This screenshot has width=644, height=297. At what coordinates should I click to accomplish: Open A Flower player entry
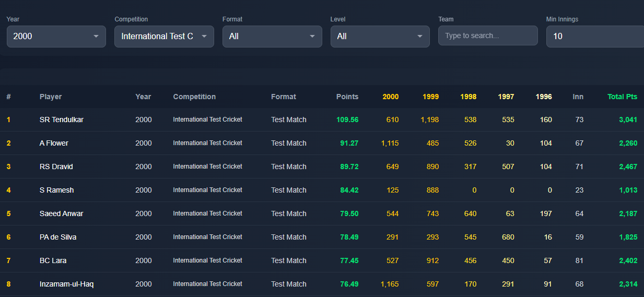(54, 143)
